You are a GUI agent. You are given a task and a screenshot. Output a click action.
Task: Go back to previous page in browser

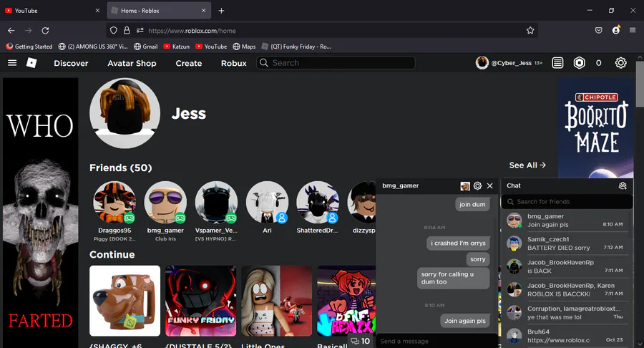click(x=11, y=30)
